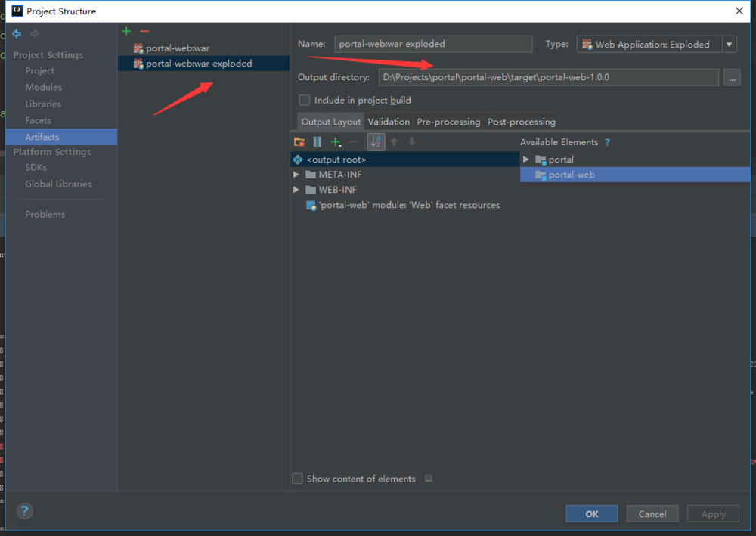Open Libraries settings section

point(43,104)
